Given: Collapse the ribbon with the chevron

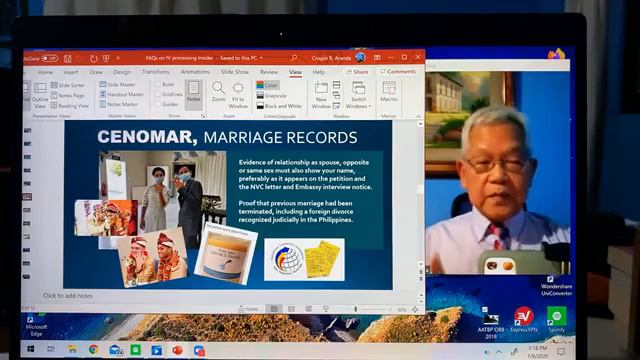Looking at the screenshot, I should (418, 116).
